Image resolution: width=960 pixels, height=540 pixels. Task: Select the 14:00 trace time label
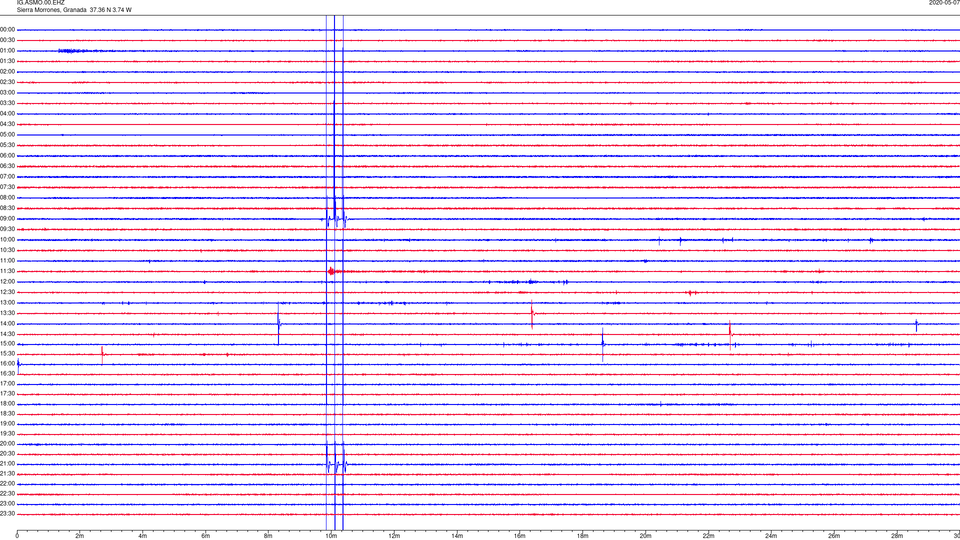point(7,323)
